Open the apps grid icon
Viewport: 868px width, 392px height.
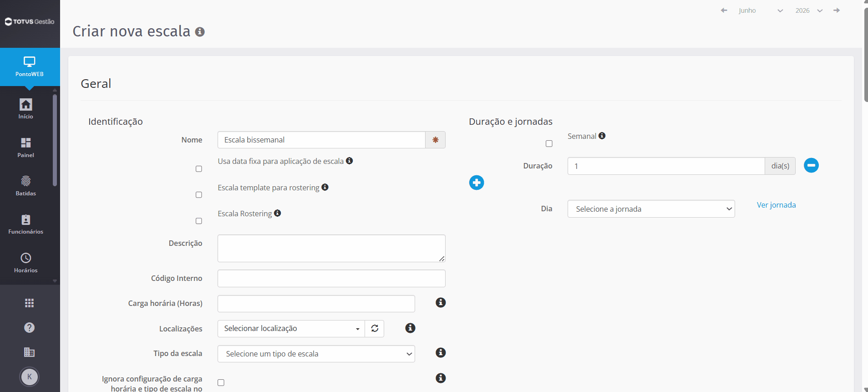30,303
